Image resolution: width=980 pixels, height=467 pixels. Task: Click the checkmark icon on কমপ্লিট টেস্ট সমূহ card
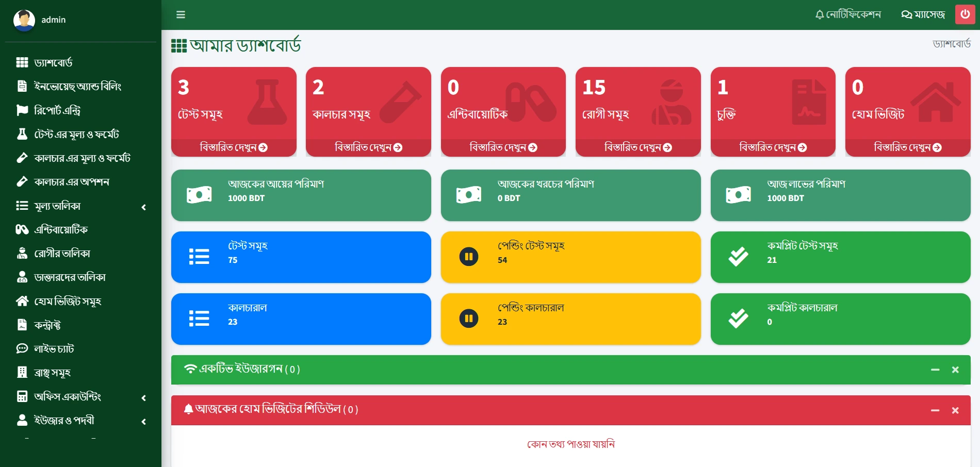click(738, 257)
